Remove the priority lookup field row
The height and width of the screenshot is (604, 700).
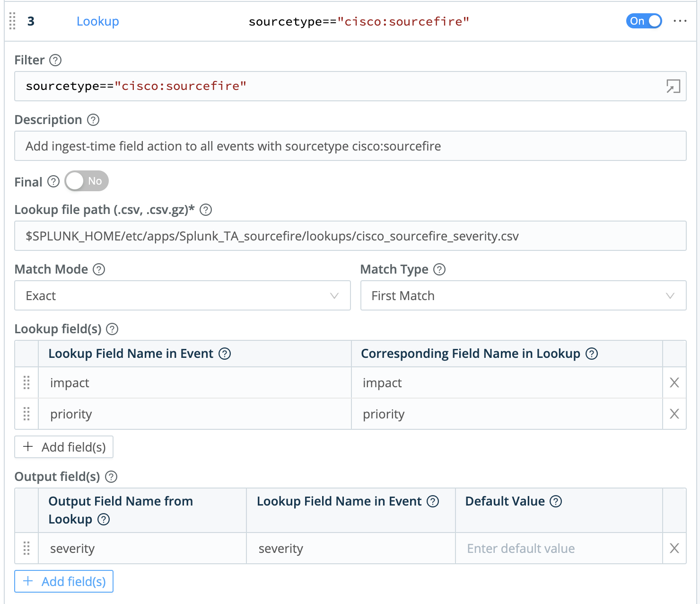(674, 414)
